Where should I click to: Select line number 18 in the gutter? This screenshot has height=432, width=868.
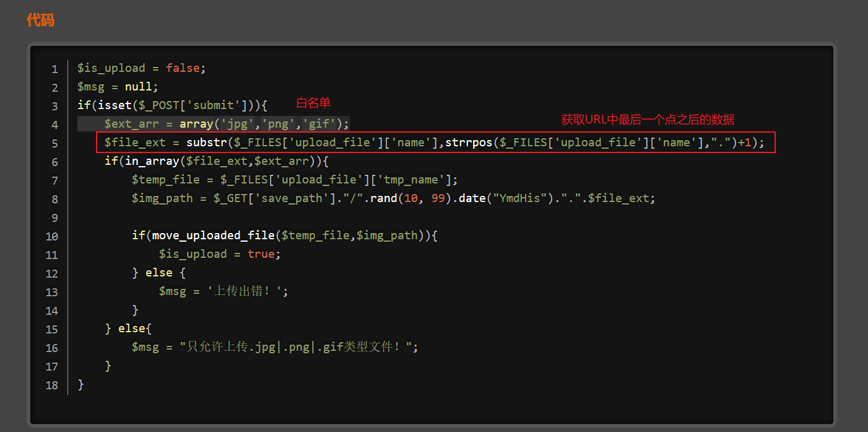coord(52,385)
